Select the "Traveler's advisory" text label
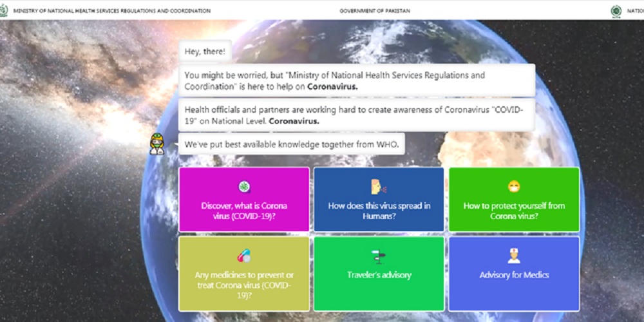 tap(379, 275)
